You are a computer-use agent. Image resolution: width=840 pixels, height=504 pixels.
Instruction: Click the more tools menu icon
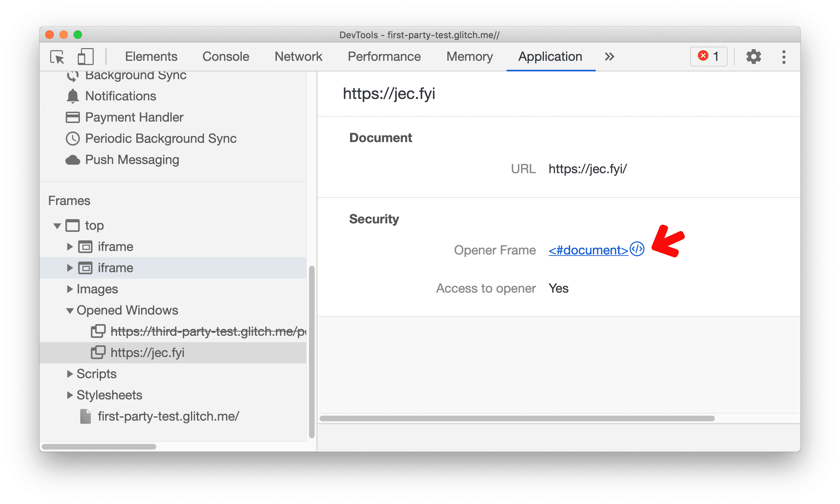(784, 57)
